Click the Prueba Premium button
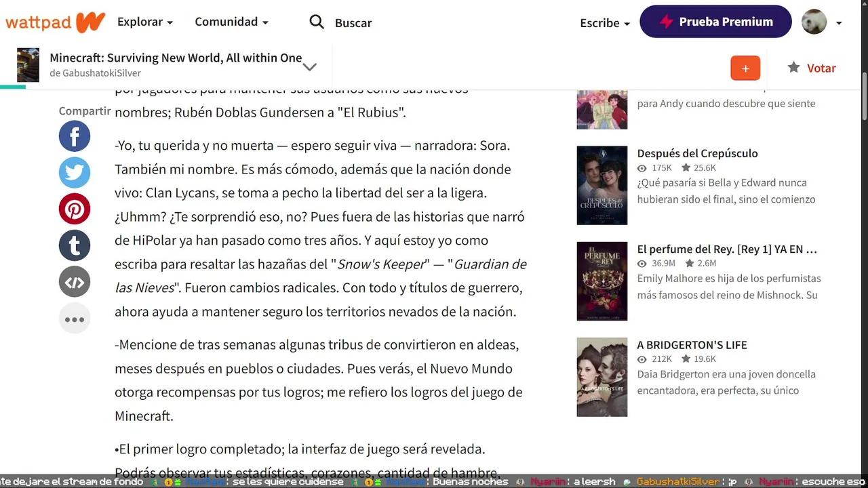This screenshot has height=488, width=868. [715, 22]
